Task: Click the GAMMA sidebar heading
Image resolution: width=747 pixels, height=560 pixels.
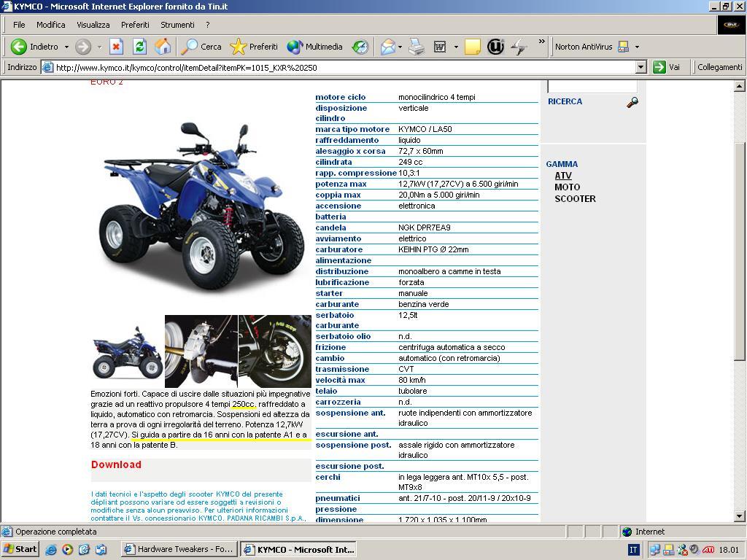Action: click(x=562, y=164)
